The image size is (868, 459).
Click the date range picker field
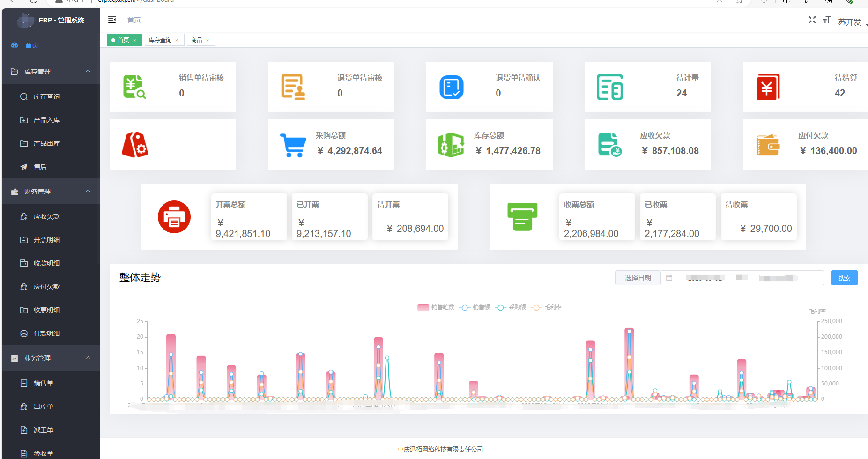742,278
